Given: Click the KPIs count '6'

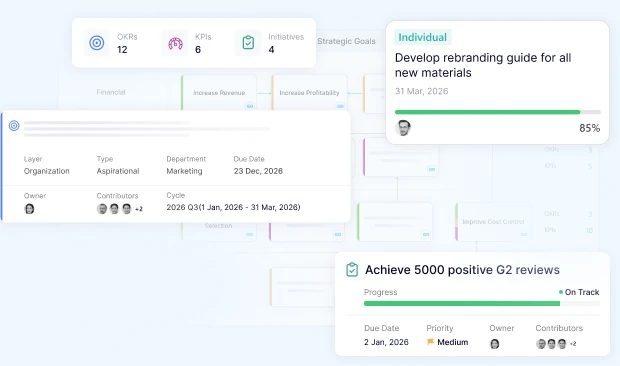Looking at the screenshot, I should pyautogui.click(x=198, y=49).
